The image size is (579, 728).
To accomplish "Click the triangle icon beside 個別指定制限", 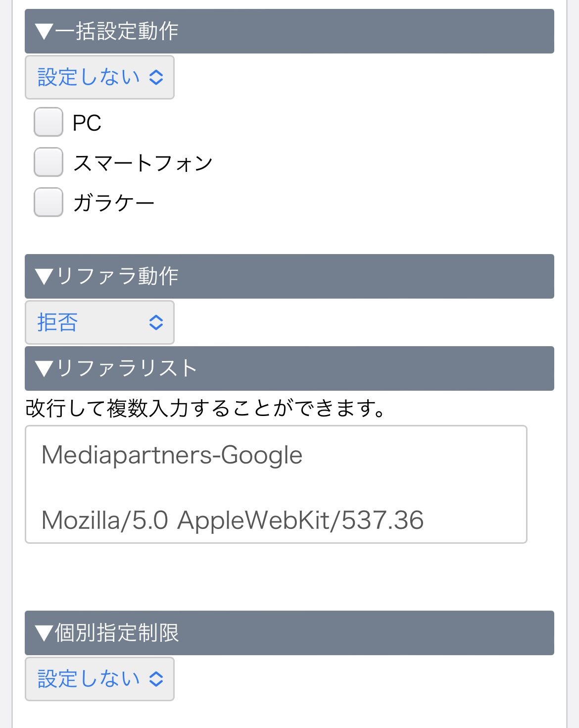I will (44, 633).
